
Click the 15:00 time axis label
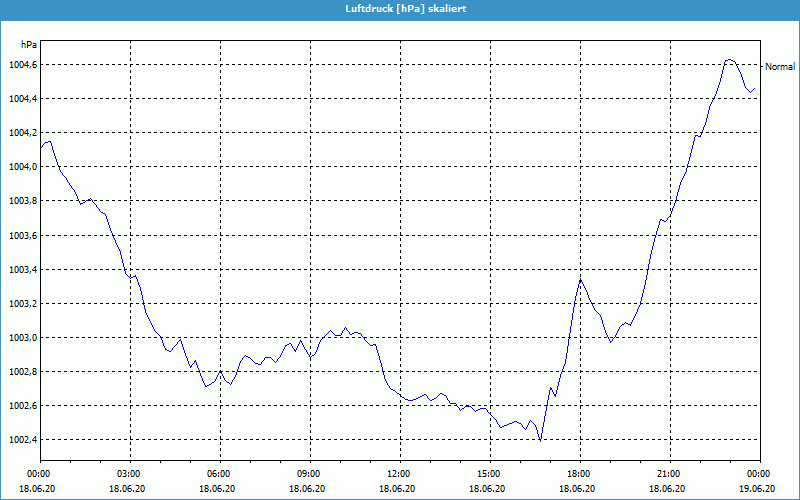[488, 474]
